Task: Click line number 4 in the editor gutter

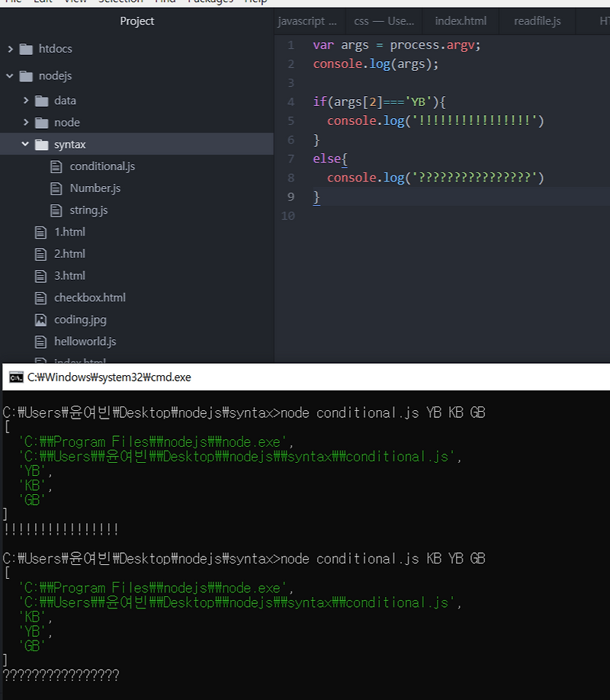Action: coord(290,101)
